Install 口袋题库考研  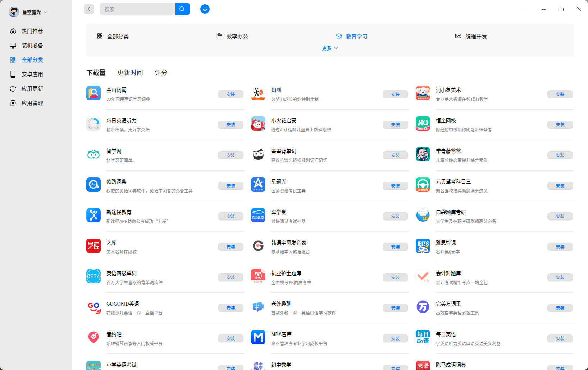pyautogui.click(x=560, y=216)
